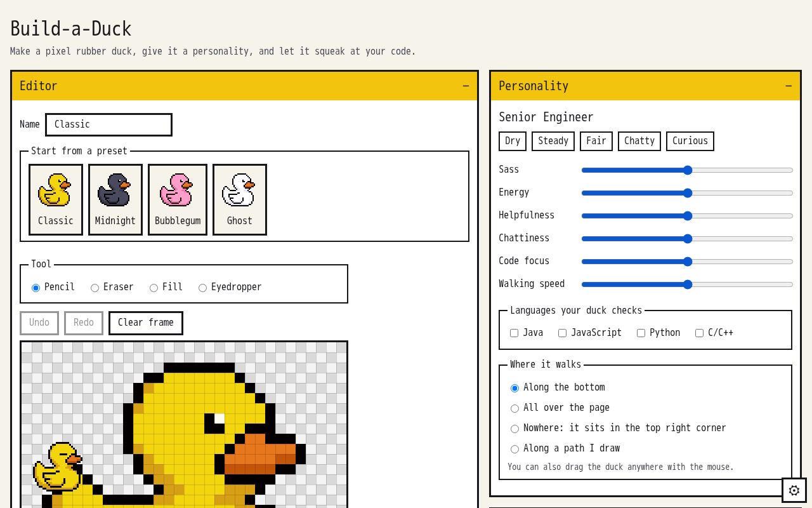Adjust the Code focus slider

coord(688,262)
